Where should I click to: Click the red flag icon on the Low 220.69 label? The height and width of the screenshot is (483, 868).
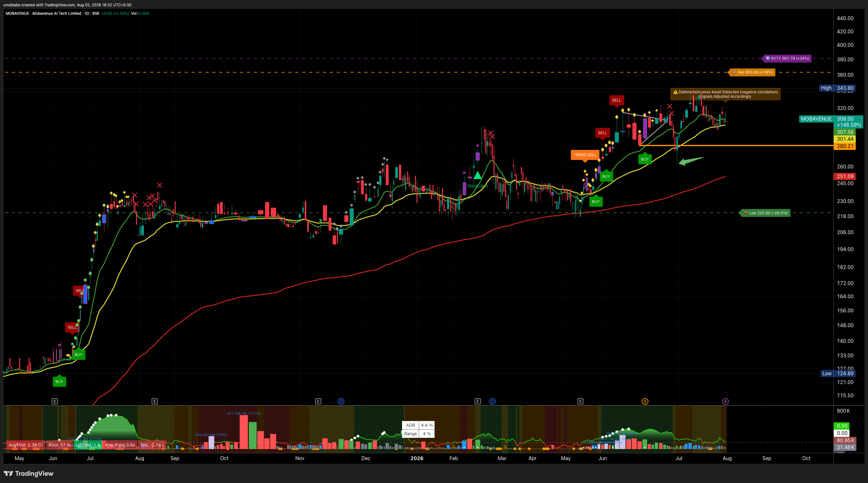tap(745, 213)
